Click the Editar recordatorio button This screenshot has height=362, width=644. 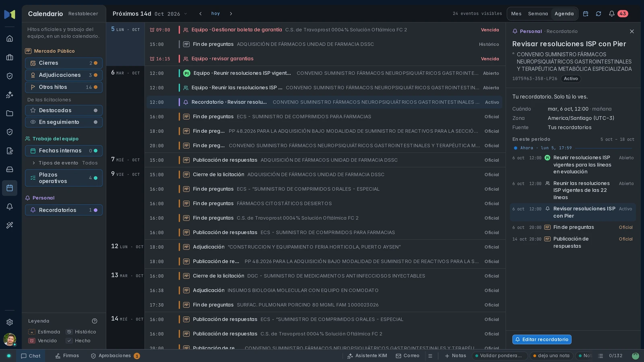coord(542,339)
